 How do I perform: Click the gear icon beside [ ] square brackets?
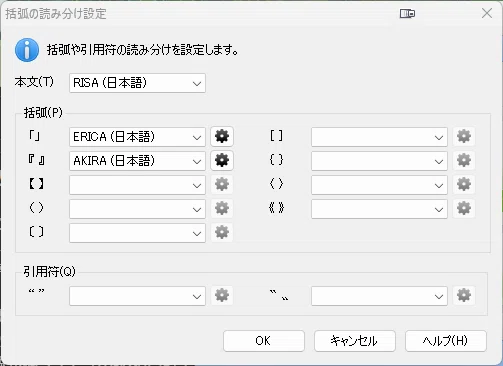click(464, 136)
